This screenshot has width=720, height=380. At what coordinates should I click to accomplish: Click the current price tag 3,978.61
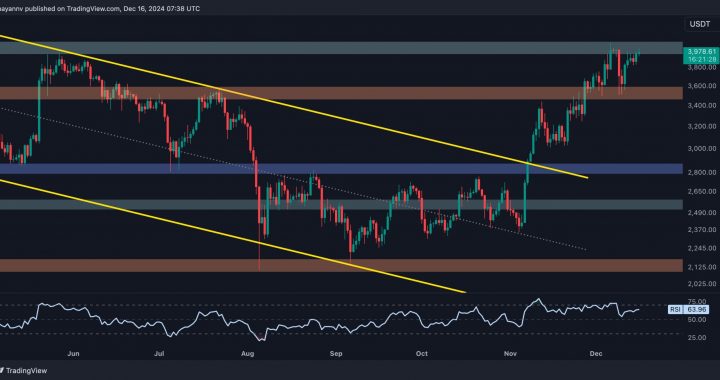pos(701,52)
